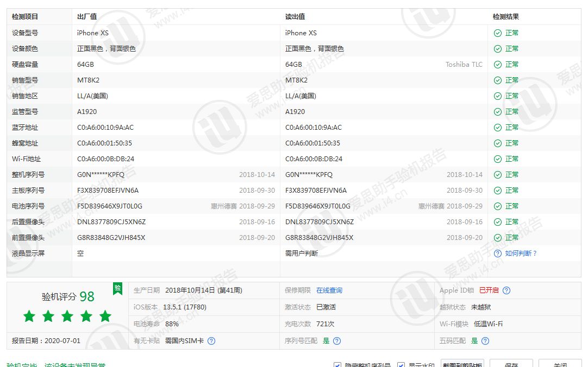Viewport: 588px width, 367px height.
Task: Click 需用户判断 in the 液晶显示屏 row
Action: pos(302,253)
